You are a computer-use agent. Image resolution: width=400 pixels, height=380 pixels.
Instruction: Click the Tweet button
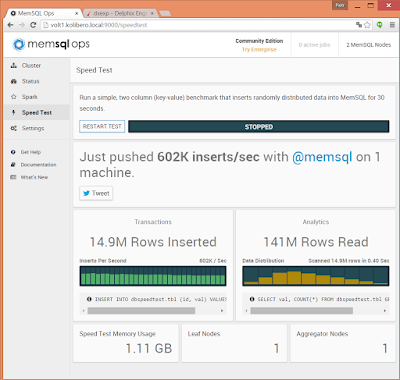coord(96,193)
